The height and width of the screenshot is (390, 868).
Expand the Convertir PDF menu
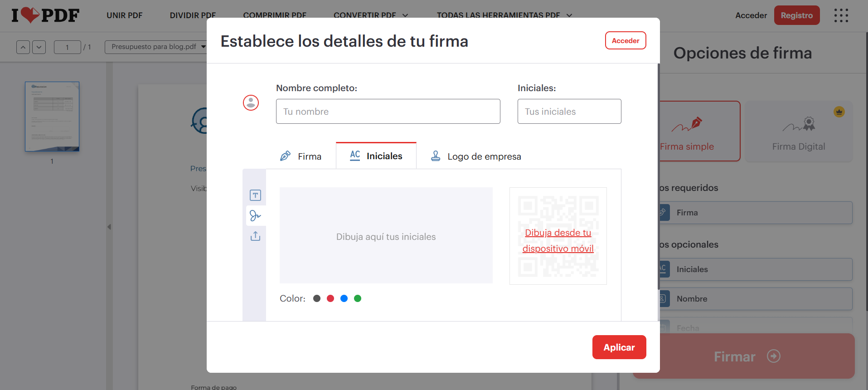tap(370, 15)
